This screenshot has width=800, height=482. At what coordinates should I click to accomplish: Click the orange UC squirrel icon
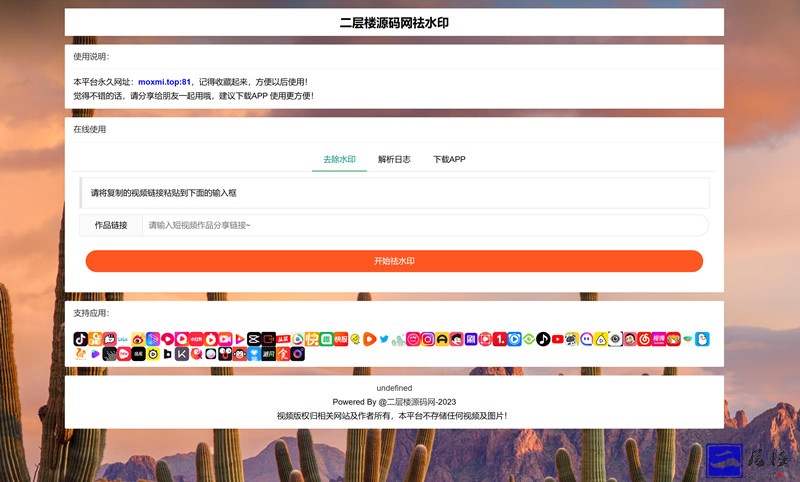tap(81, 354)
